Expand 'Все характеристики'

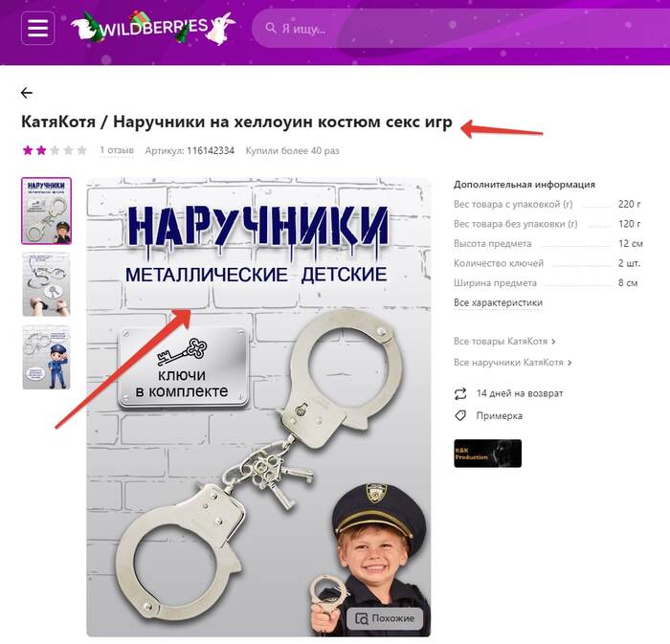click(x=498, y=302)
